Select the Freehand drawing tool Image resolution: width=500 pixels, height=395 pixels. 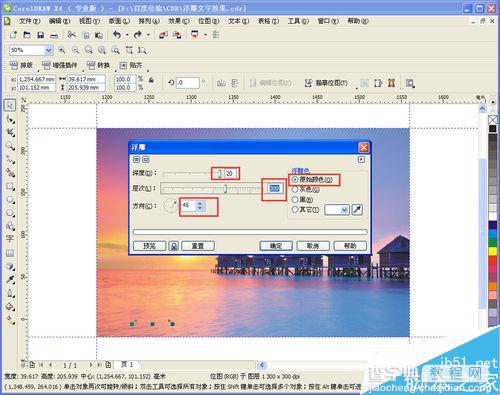pyautogui.click(x=10, y=159)
